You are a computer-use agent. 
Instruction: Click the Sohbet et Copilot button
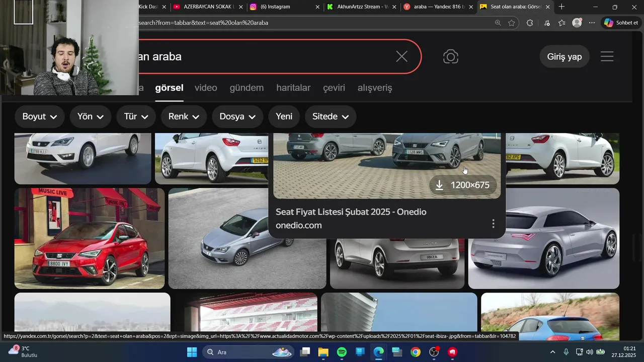point(621,23)
